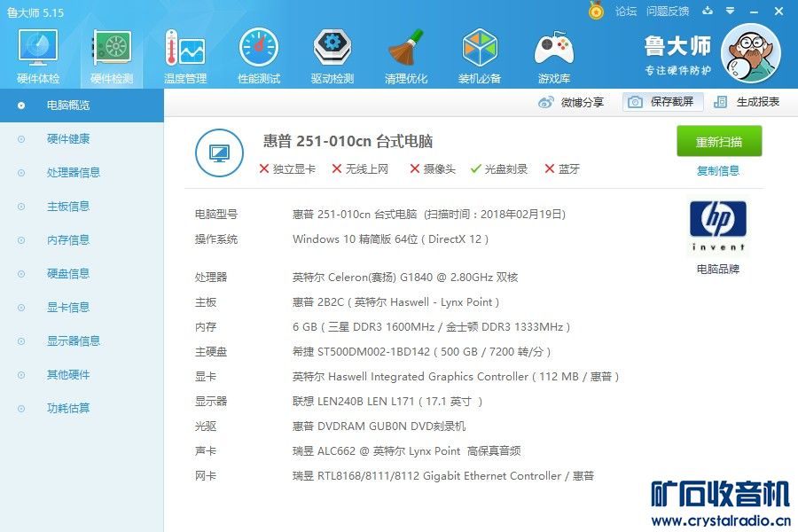Open 论坛 forum link
Viewport: 798px width, 532px height.
tap(625, 12)
